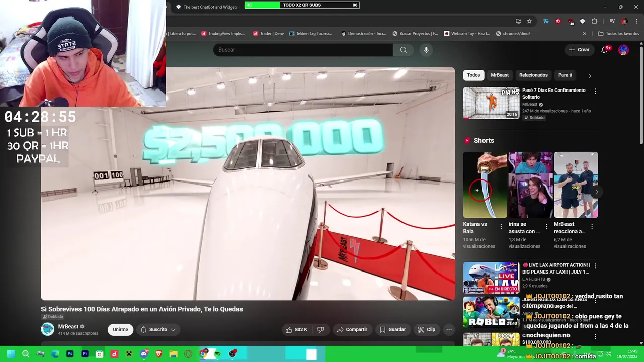
Task: Click the Clip button
Action: click(427, 330)
